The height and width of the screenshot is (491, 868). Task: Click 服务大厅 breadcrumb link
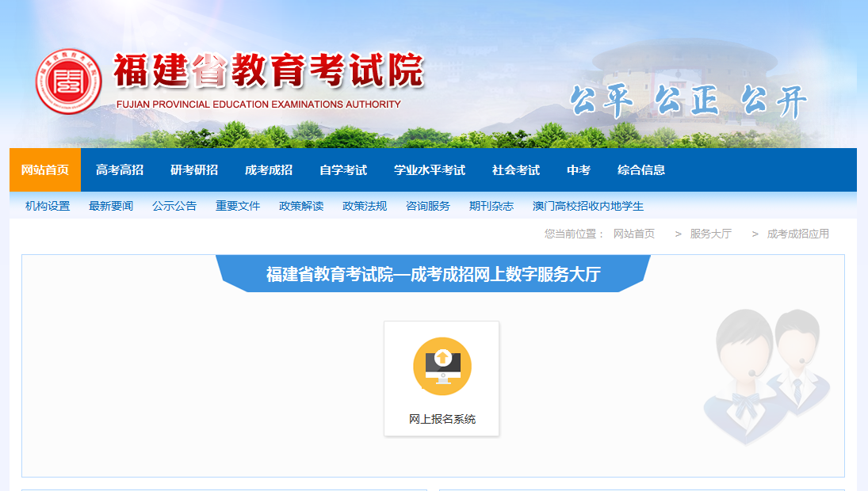(711, 234)
